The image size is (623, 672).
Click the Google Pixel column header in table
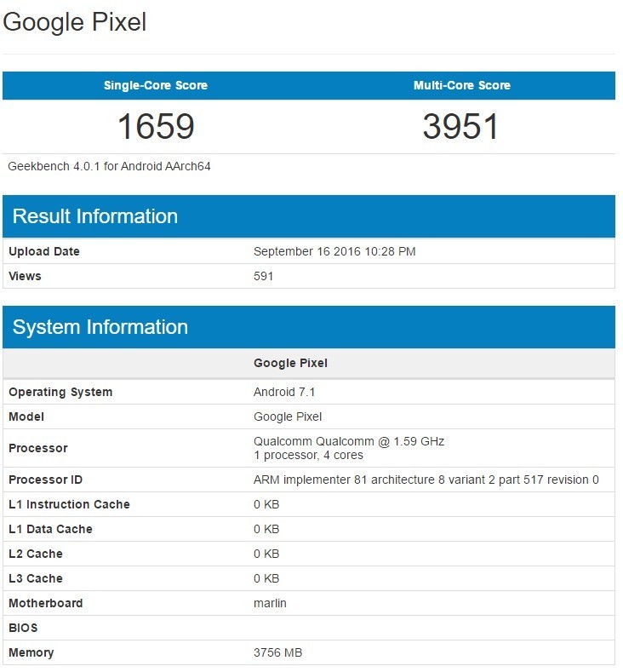[x=290, y=363]
